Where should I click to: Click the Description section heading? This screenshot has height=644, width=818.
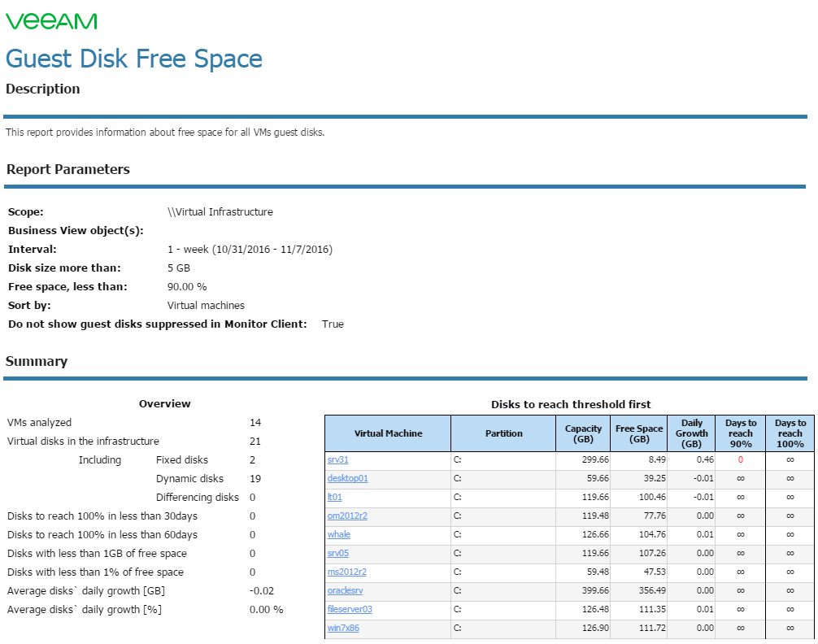[43, 89]
